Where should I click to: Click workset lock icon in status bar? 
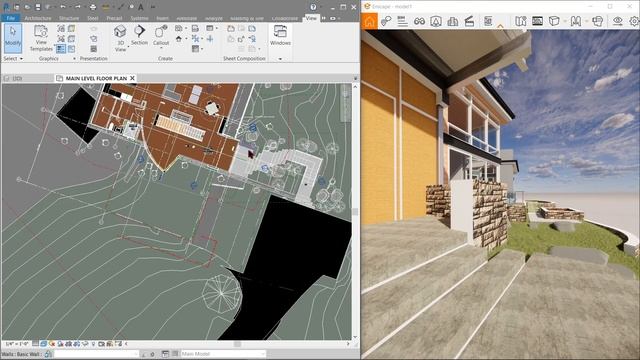pyautogui.click(x=48, y=354)
